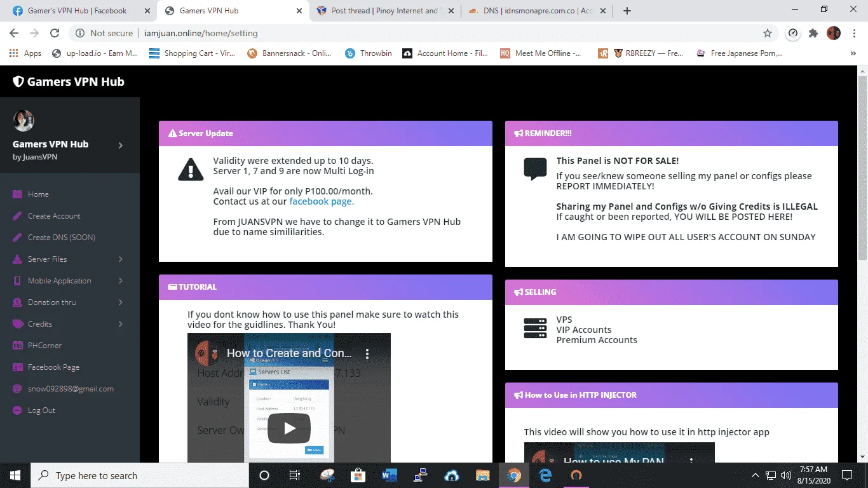Click the Donation thru user icon
The image size is (868, 488).
(17, 302)
